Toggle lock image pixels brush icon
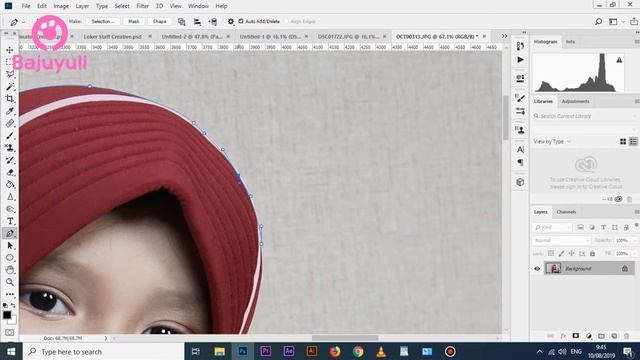This screenshot has width=640, height=360. point(562,253)
